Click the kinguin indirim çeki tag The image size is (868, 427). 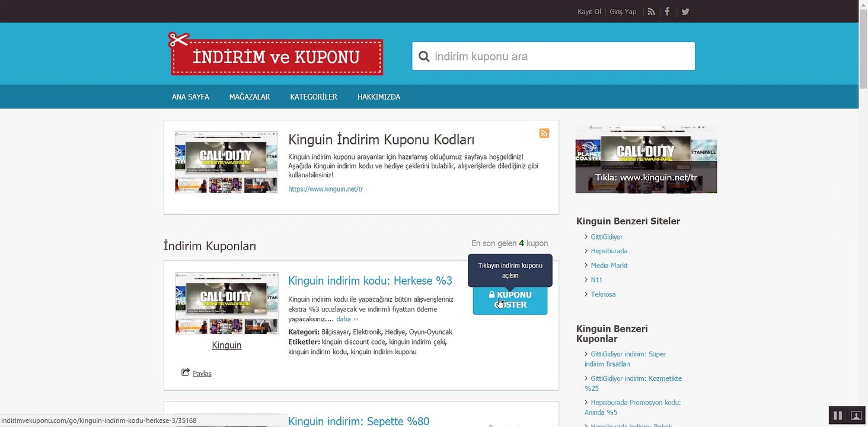click(417, 342)
